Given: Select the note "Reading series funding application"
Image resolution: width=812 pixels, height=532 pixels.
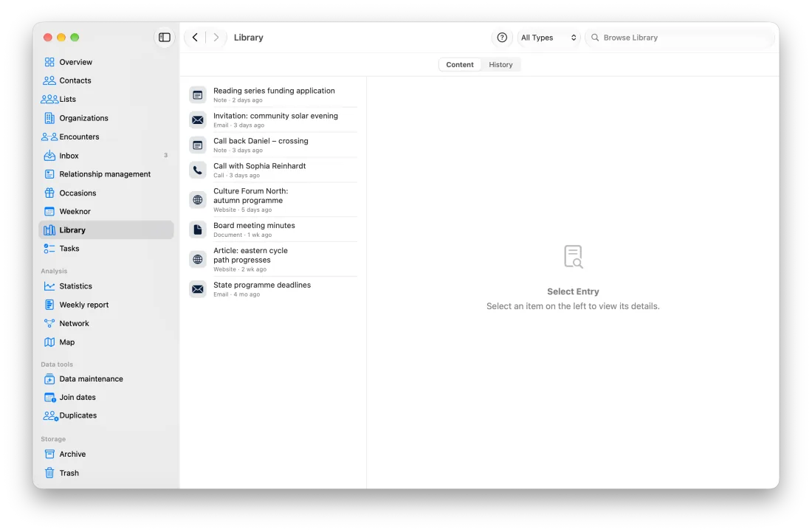Looking at the screenshot, I should pos(273,94).
